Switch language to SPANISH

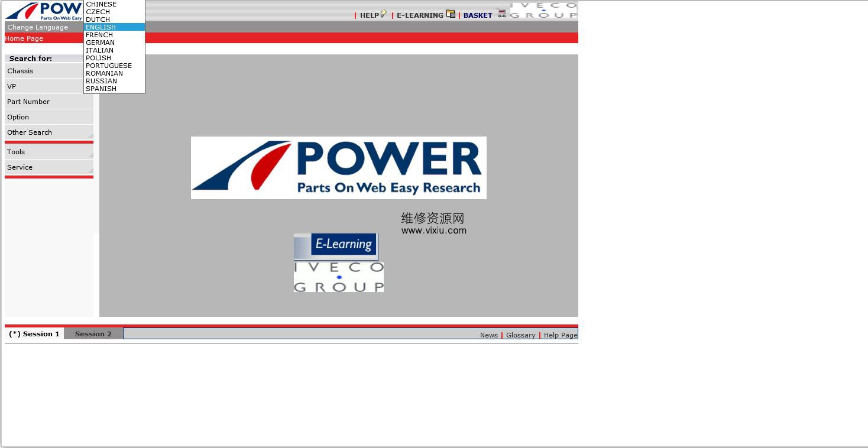coord(114,89)
